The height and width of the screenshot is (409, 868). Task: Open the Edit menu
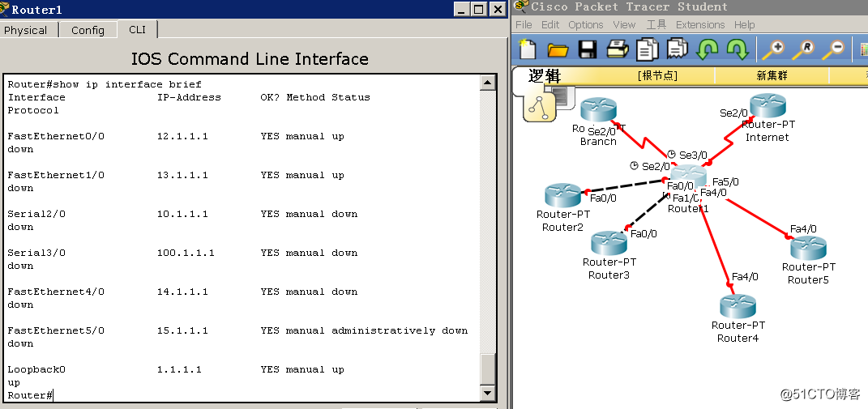(x=550, y=25)
